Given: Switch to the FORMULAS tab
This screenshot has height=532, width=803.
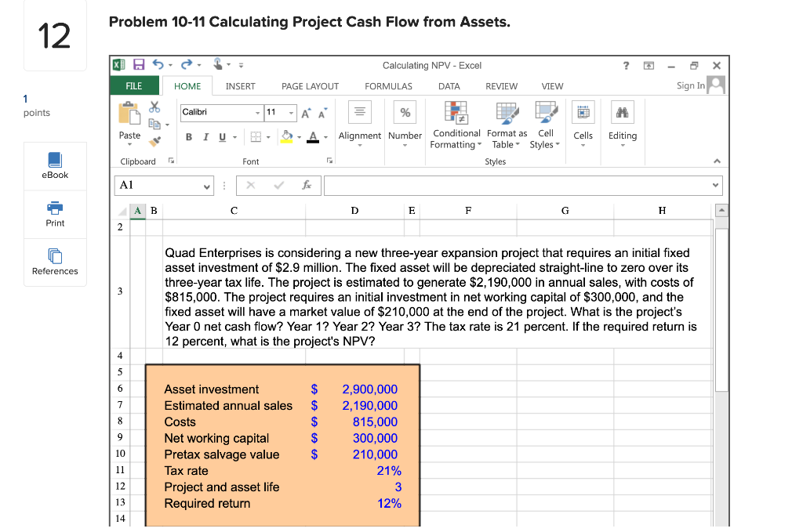Looking at the screenshot, I should click(388, 86).
